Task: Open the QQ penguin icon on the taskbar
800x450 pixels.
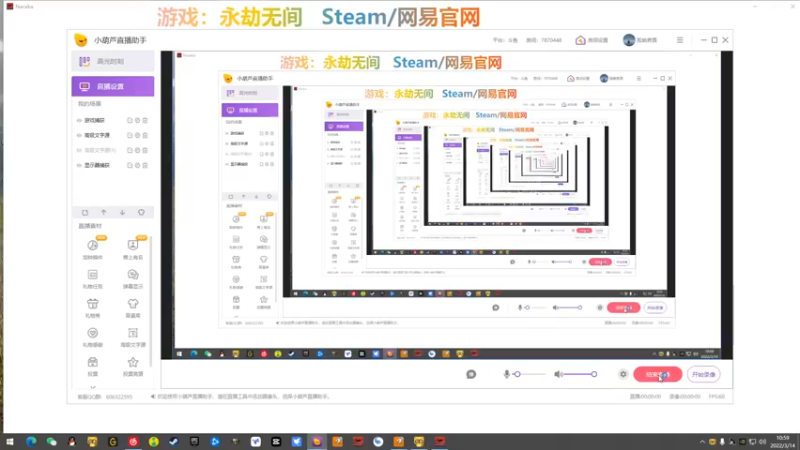Action: click(x=72, y=442)
